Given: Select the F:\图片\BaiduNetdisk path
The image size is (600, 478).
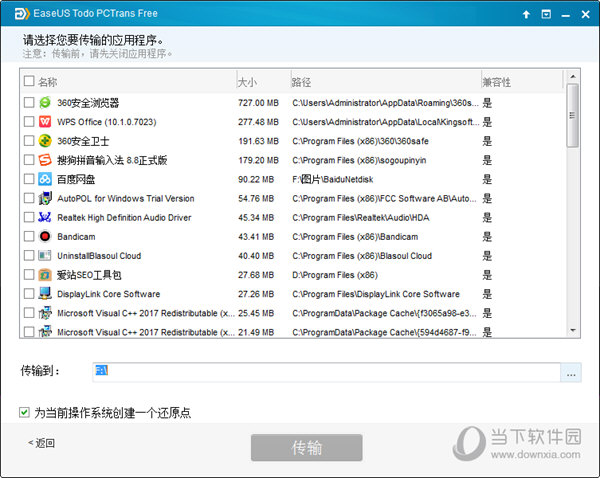Looking at the screenshot, I should coord(333,179).
